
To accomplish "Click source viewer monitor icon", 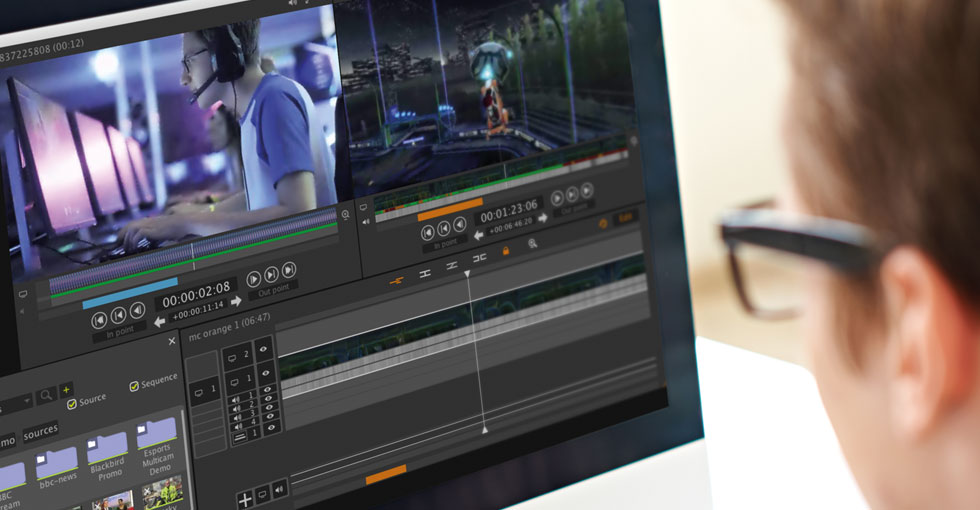I will 23,294.
